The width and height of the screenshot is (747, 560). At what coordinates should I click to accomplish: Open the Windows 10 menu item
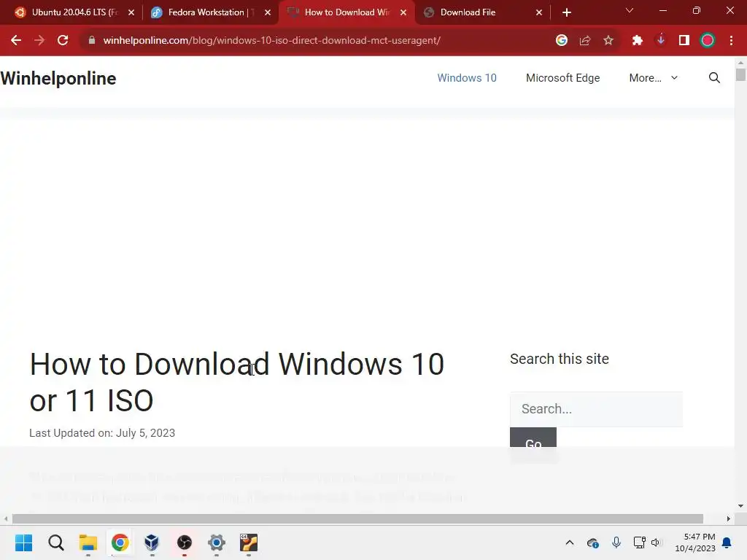[x=467, y=77]
